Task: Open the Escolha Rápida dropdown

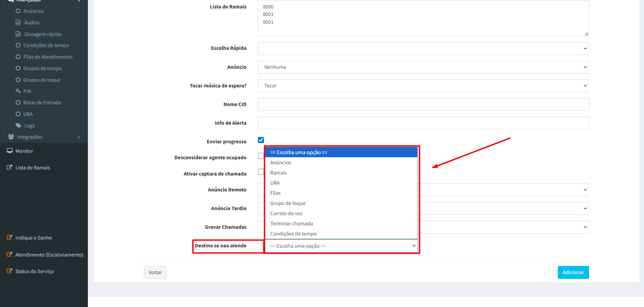Action: 423,48
